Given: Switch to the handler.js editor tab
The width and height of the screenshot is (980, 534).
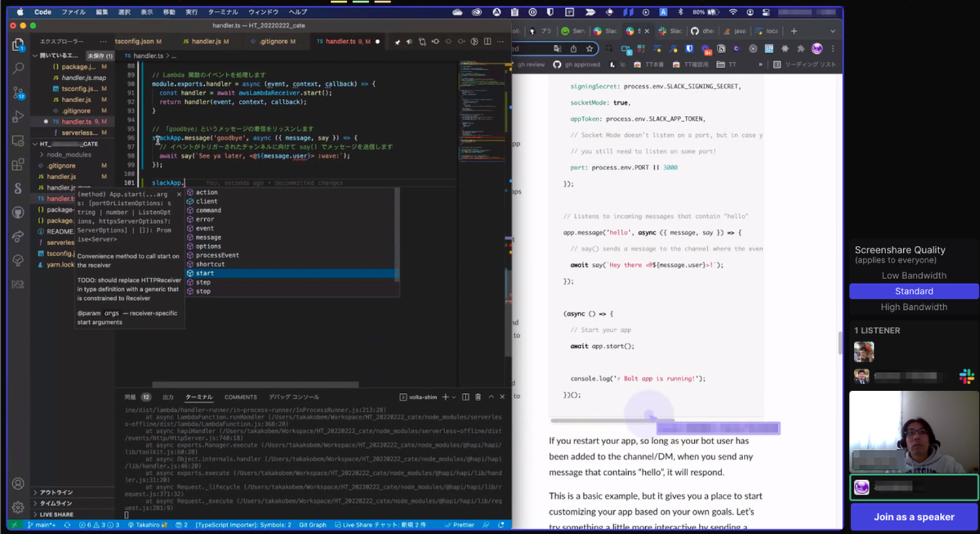Looking at the screenshot, I should (206, 42).
